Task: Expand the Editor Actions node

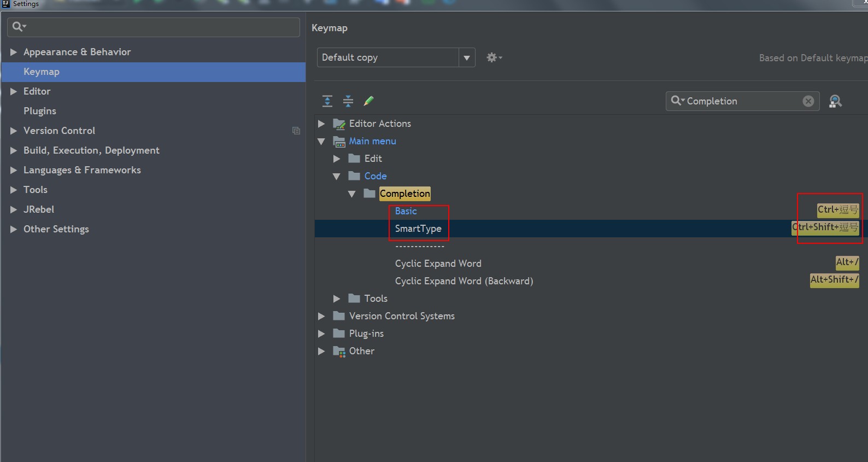Action: (321, 124)
